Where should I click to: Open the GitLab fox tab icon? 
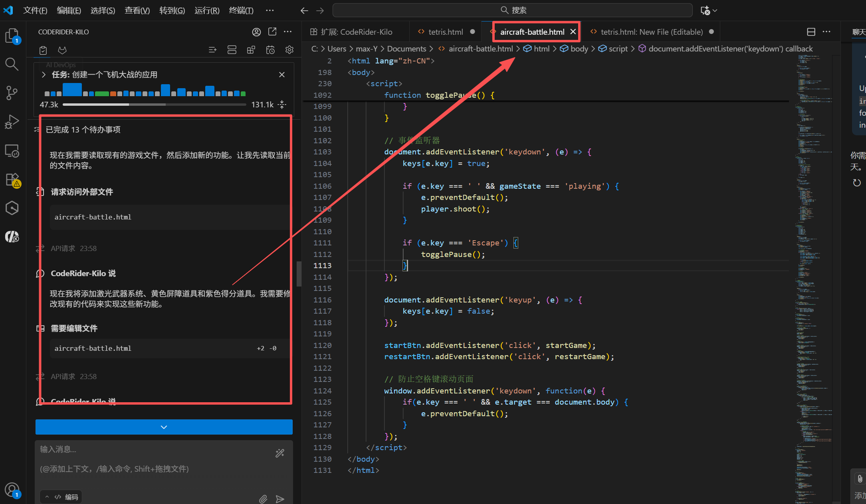pos(62,50)
